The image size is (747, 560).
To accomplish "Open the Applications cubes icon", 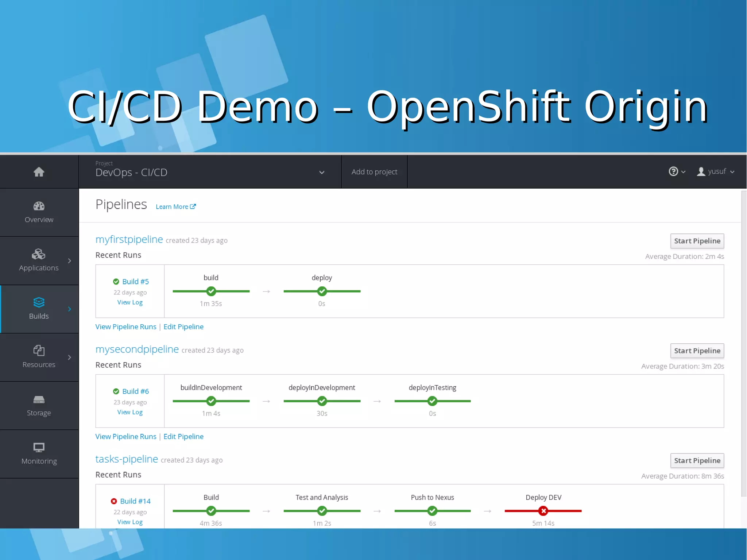I will (39, 254).
